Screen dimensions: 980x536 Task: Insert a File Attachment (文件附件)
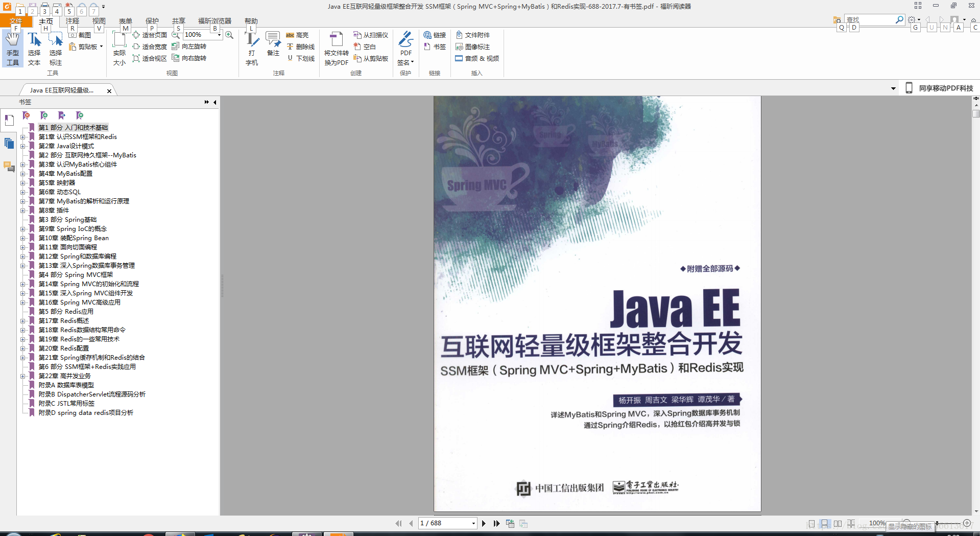coord(472,35)
